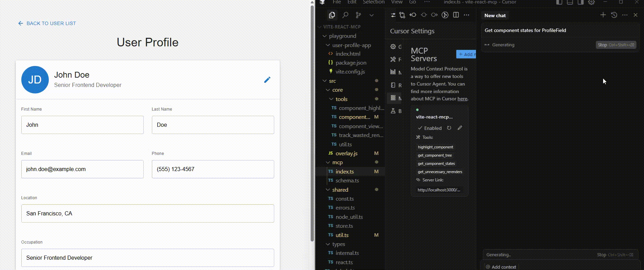Close the chat panel
644x270 pixels.
coord(635,15)
